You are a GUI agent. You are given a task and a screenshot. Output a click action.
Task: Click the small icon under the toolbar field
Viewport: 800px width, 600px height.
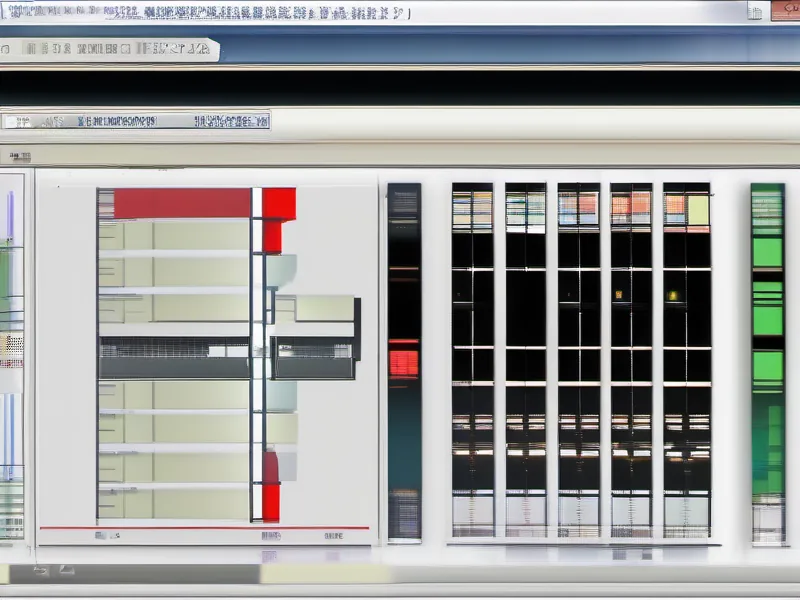point(19,156)
